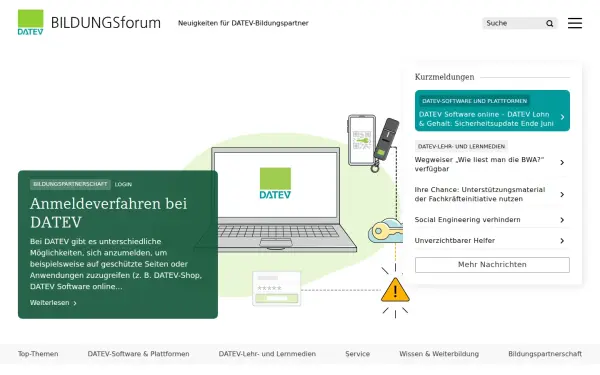
Task: Click chevron beside Sicherheitsupdate Ende Juni
Action: pyautogui.click(x=562, y=117)
